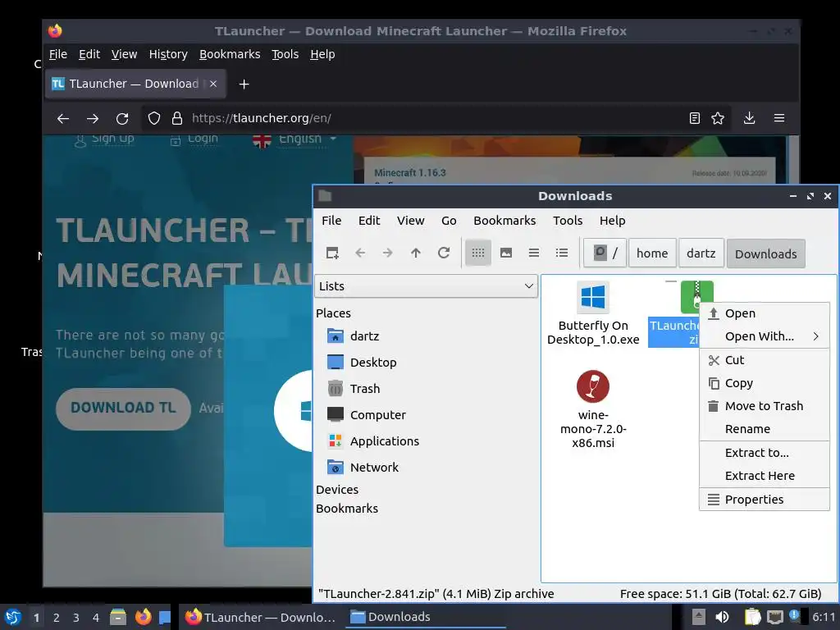Open file manager Bookmarks menu
Image resolution: width=840 pixels, height=630 pixels.
[504, 220]
